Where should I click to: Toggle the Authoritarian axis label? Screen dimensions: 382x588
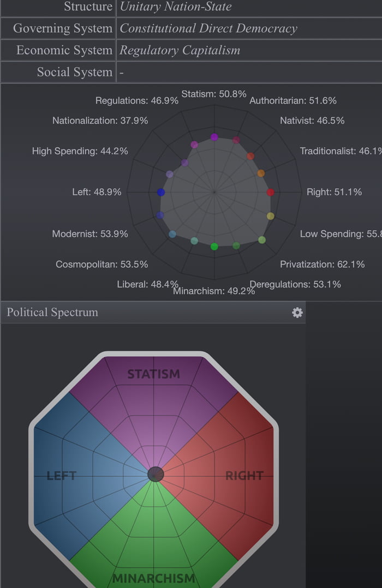click(x=293, y=100)
